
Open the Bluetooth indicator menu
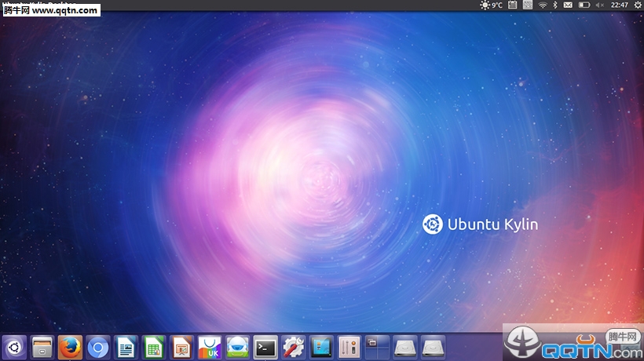pos(555,5)
